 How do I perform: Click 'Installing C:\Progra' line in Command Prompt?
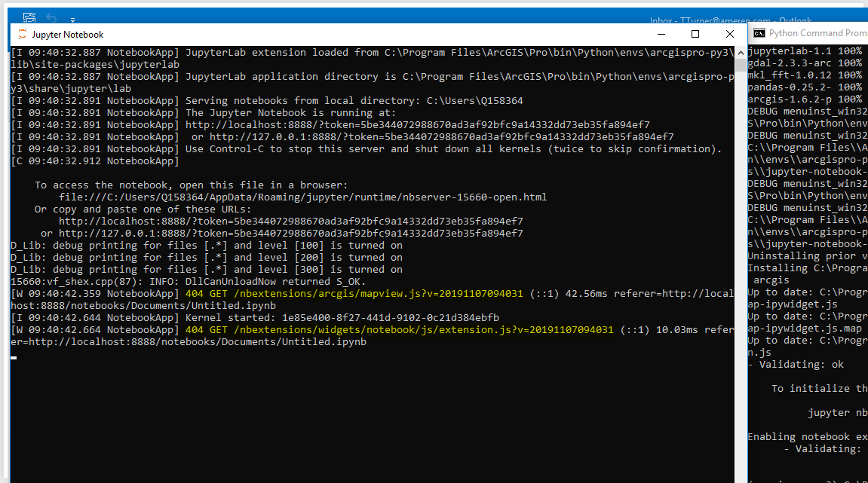tap(808, 268)
